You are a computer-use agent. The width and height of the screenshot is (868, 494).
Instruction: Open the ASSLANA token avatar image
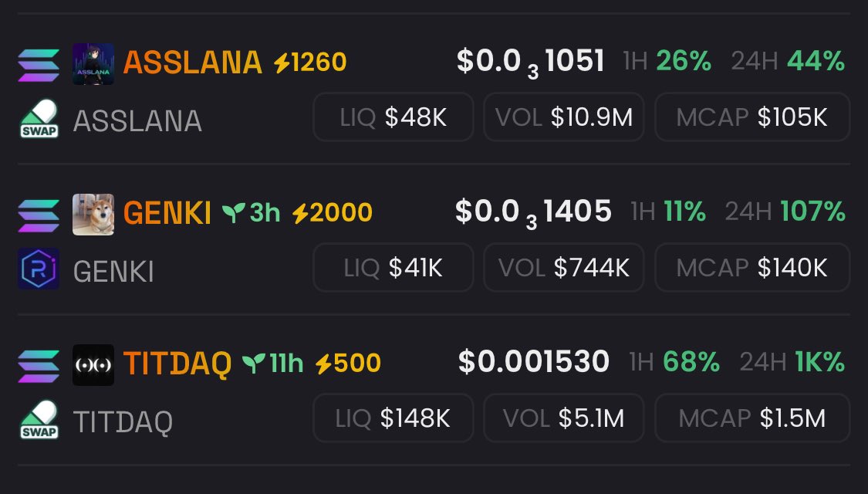93,64
